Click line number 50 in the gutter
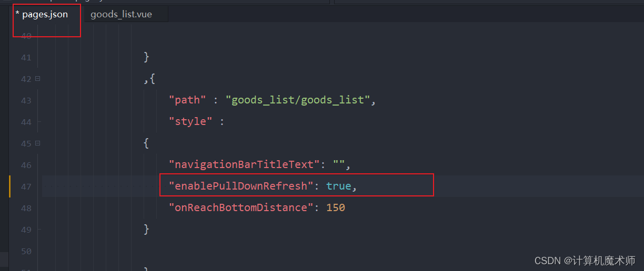 26,251
